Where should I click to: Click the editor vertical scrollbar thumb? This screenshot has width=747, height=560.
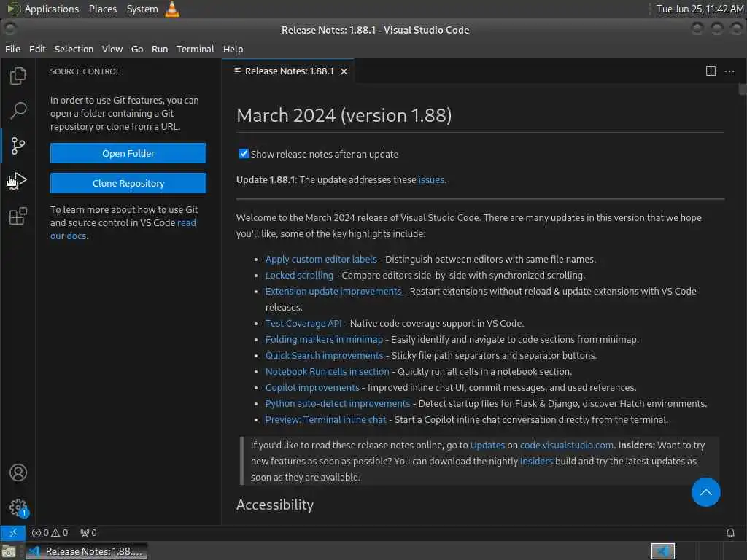tap(742, 89)
